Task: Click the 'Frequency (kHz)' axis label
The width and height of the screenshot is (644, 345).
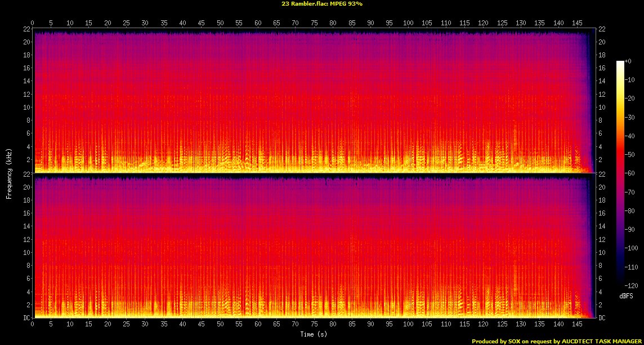Action: click(x=9, y=173)
